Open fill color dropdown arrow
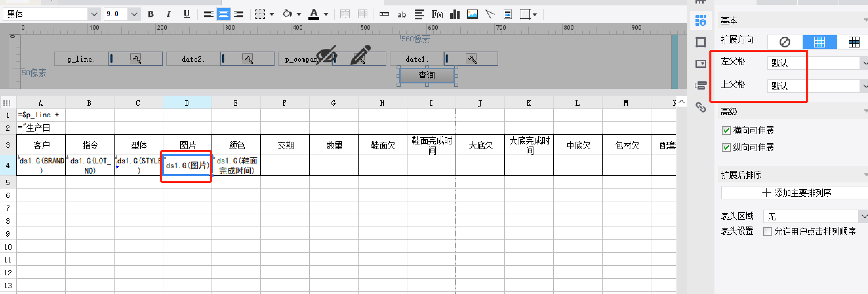Image resolution: width=868 pixels, height=294 pixels. (299, 14)
